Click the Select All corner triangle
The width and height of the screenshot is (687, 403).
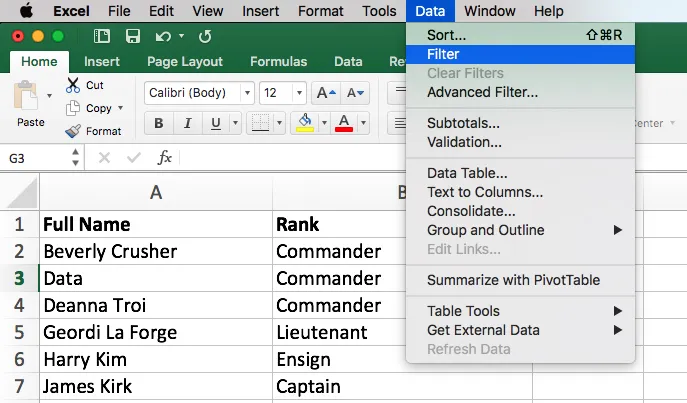(21, 193)
